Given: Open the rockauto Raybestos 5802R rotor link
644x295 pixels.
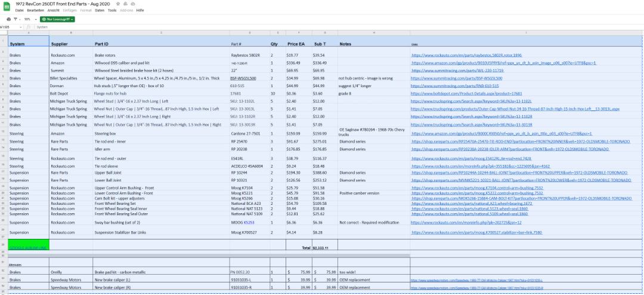Looking at the screenshot, I should point(466,55).
